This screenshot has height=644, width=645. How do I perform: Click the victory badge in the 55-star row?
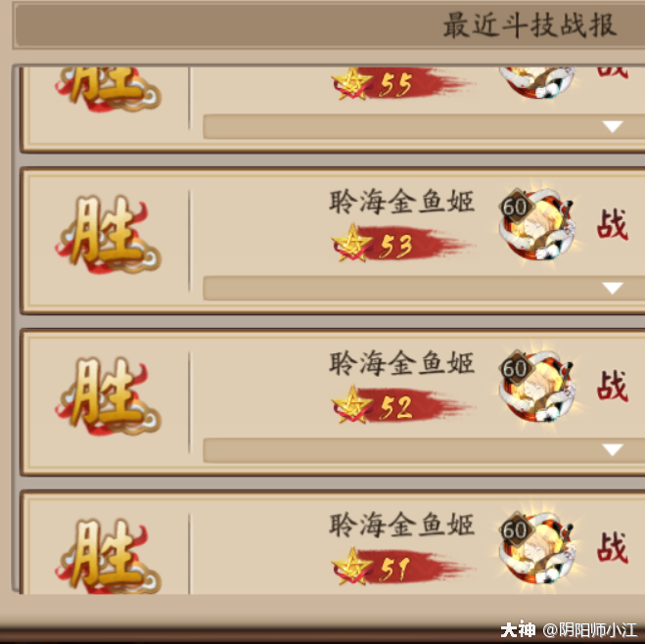(108, 88)
